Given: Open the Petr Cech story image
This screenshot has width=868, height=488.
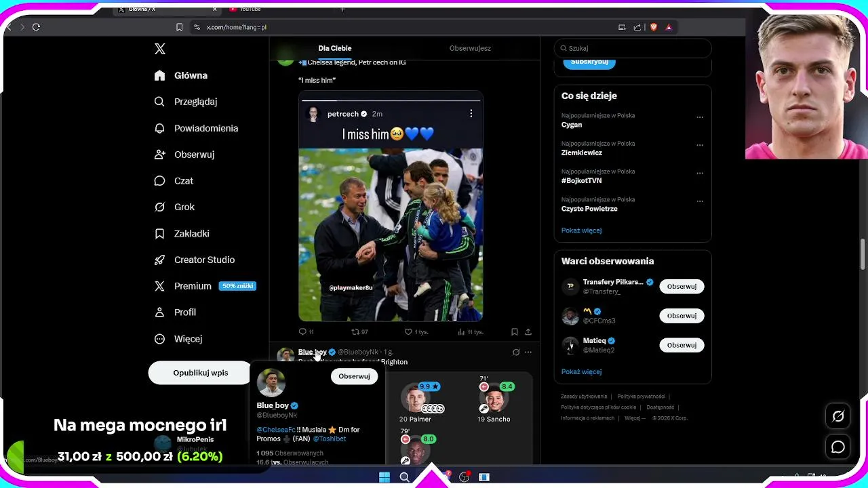Looking at the screenshot, I should (391, 206).
